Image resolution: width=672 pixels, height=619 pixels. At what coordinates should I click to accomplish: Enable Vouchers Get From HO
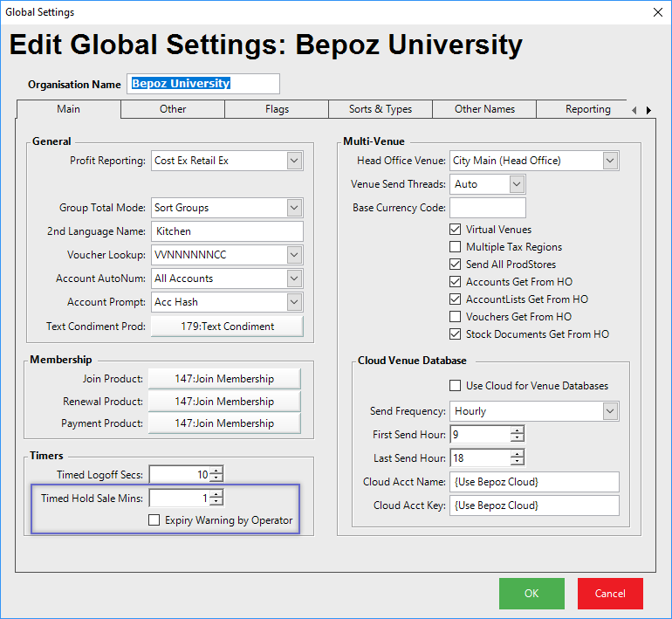[x=456, y=316]
